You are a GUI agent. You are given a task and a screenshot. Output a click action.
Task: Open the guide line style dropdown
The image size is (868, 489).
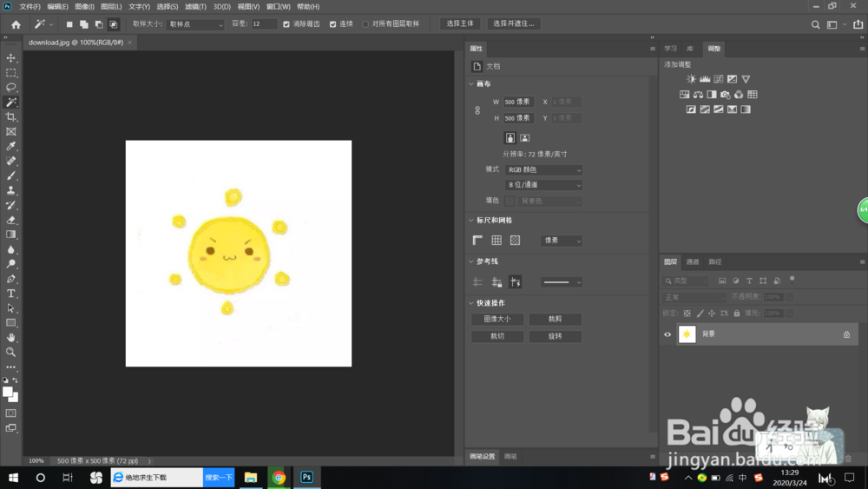pos(562,282)
